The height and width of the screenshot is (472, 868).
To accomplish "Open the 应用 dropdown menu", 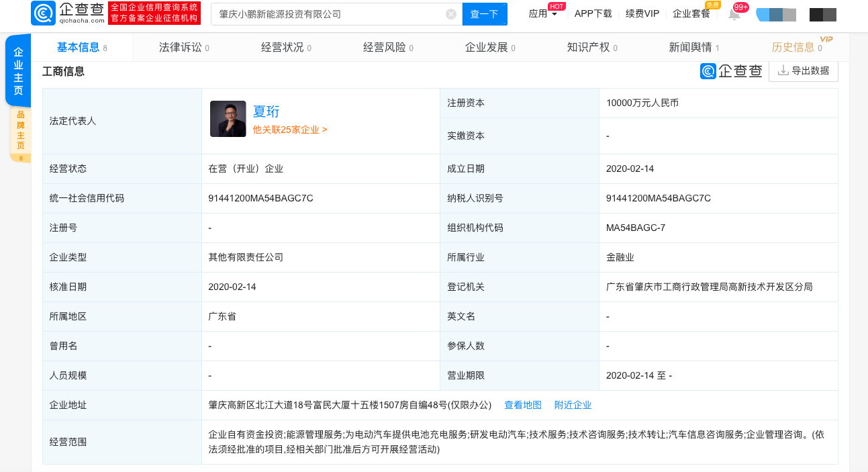I will point(543,13).
